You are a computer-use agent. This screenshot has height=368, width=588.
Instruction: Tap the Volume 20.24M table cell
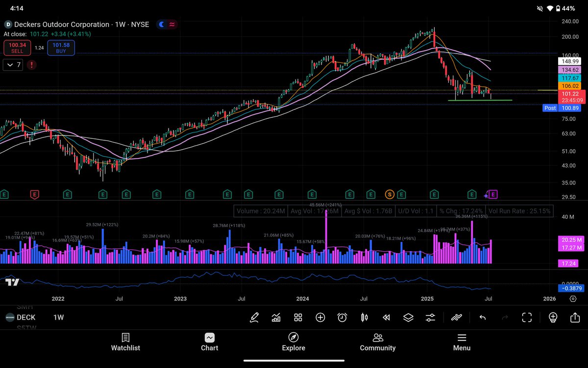(x=261, y=211)
